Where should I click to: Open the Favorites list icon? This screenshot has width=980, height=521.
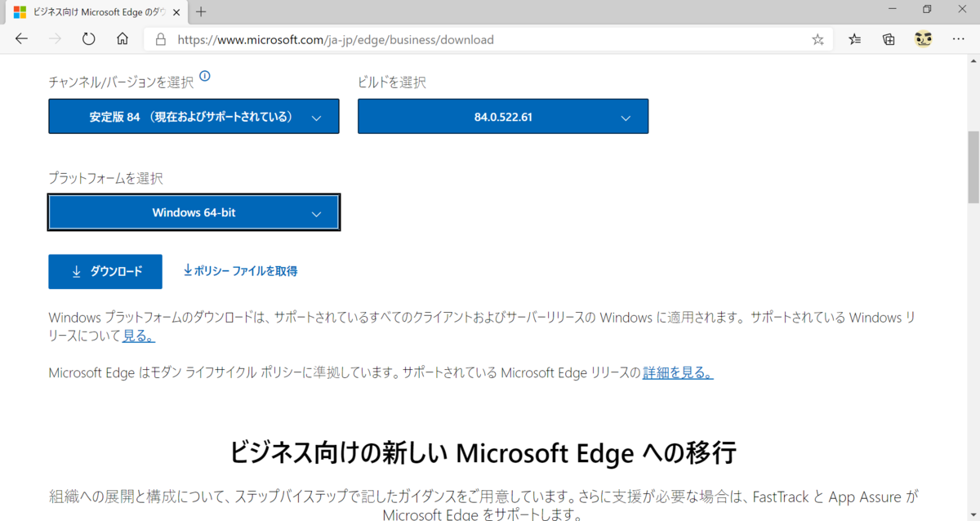[x=854, y=39]
